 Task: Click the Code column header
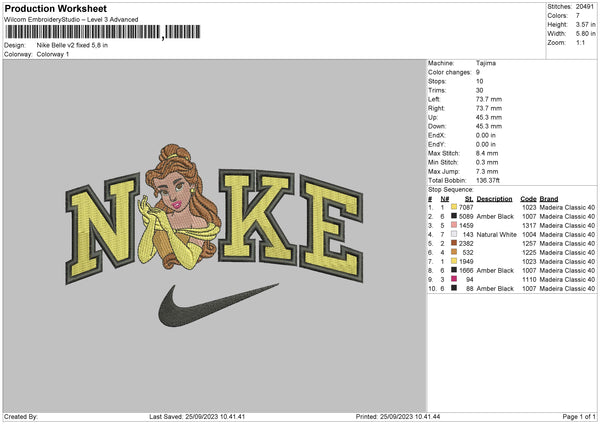[x=528, y=198]
